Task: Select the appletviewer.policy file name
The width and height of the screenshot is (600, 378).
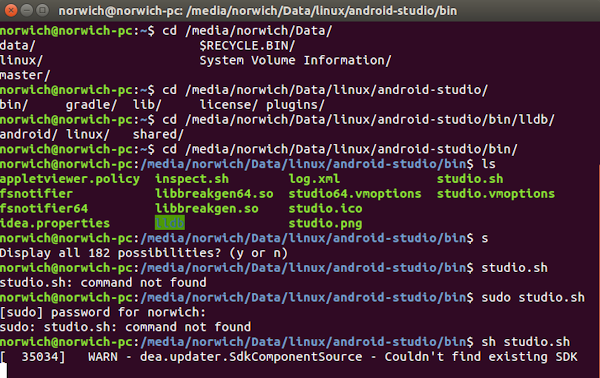Action: tap(70, 179)
